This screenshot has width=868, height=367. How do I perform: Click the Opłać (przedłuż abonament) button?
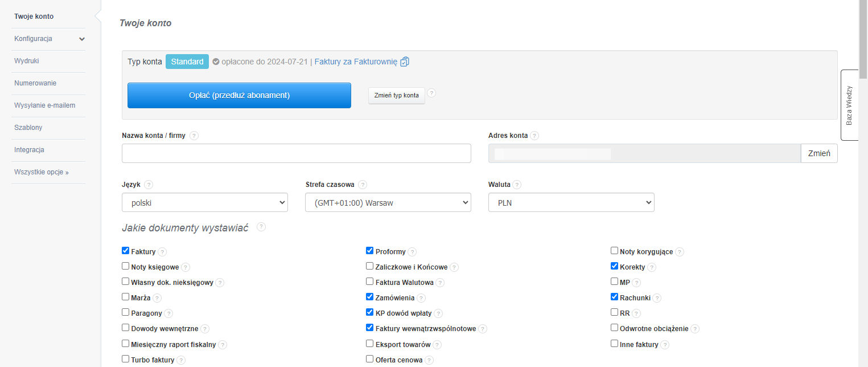pos(239,95)
